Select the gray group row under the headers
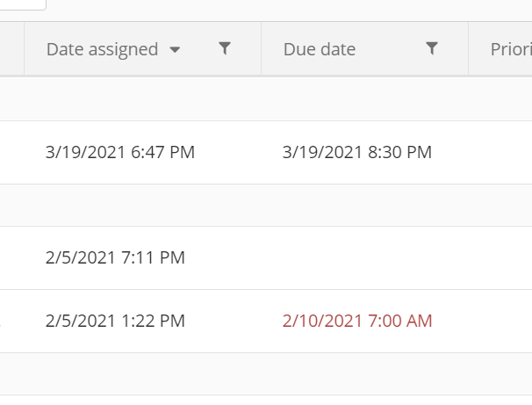This screenshot has height=405, width=532. (266, 98)
